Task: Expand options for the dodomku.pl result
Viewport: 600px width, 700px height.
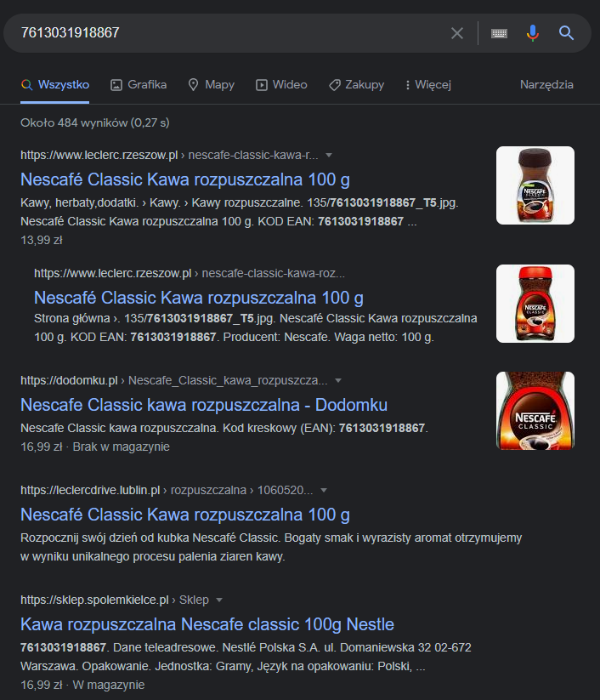Action: click(339, 380)
